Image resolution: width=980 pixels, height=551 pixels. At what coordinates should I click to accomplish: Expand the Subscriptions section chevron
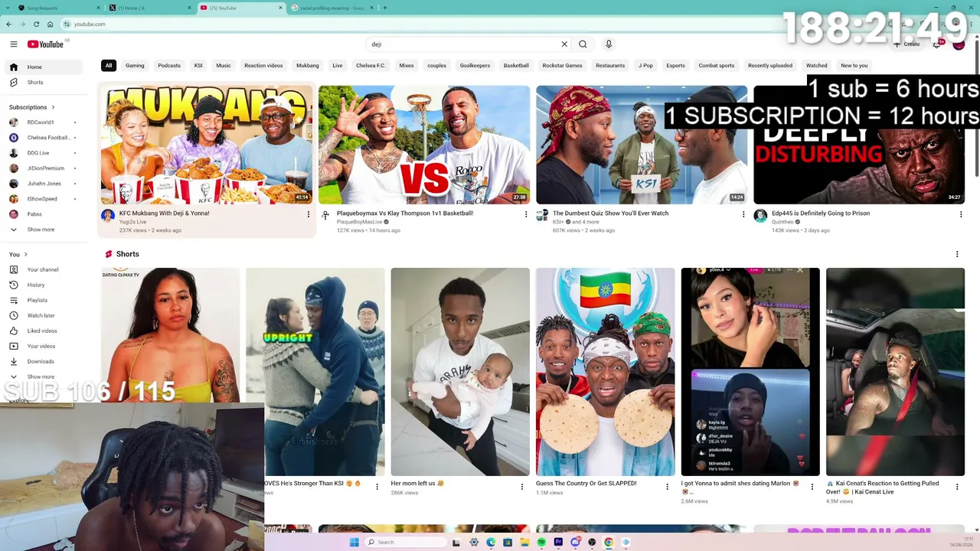point(53,107)
